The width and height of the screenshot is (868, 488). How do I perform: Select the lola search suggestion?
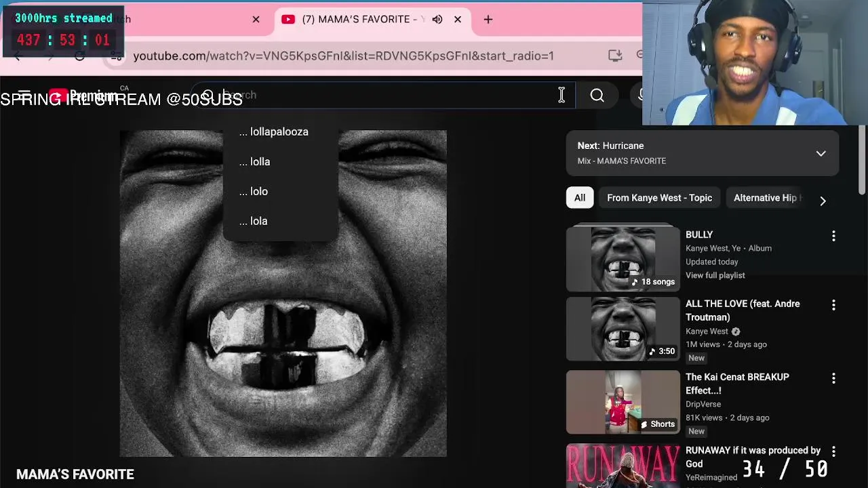tap(280, 221)
